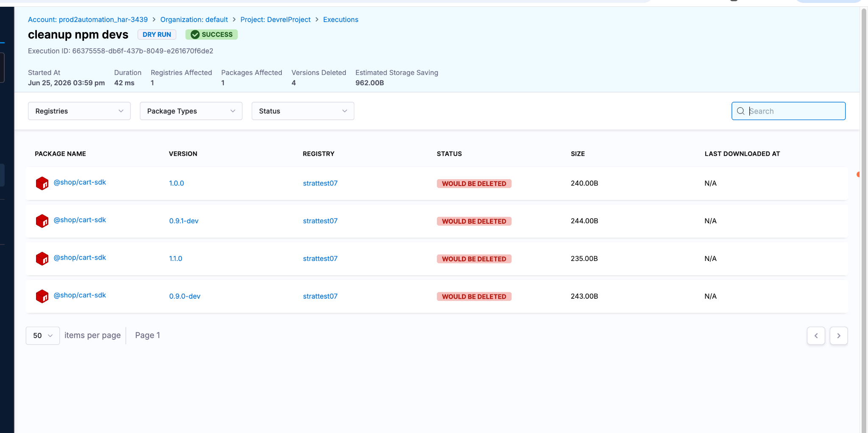Viewport: 868px width, 433px height.
Task: Go to the next page arrow
Action: point(838,336)
